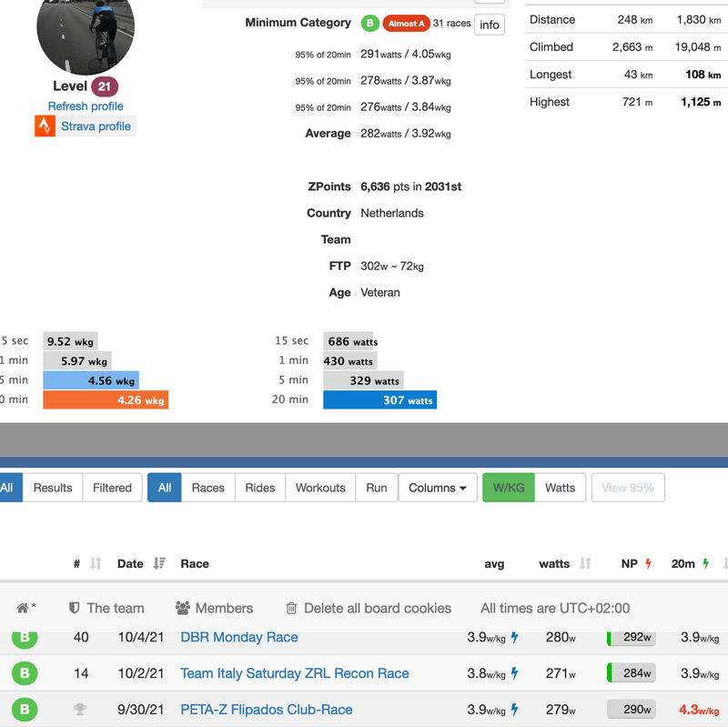Click FTP 302w ~ 72kg value

coord(392,266)
